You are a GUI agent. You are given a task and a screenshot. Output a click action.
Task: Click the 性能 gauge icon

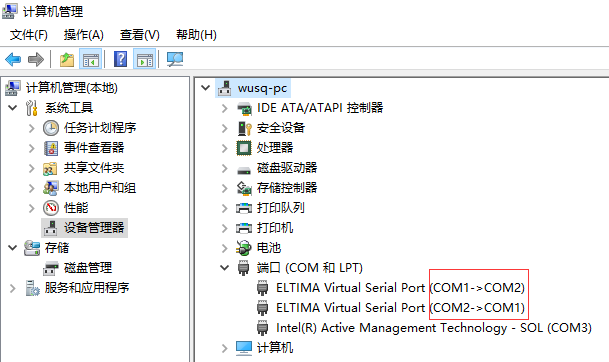click(x=51, y=208)
